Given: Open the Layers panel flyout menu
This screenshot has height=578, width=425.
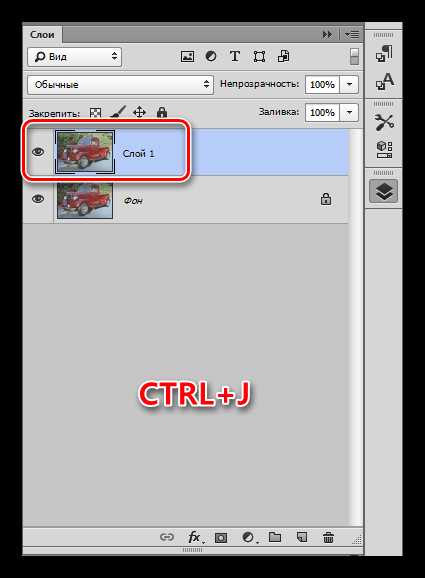Looking at the screenshot, I should [352, 35].
